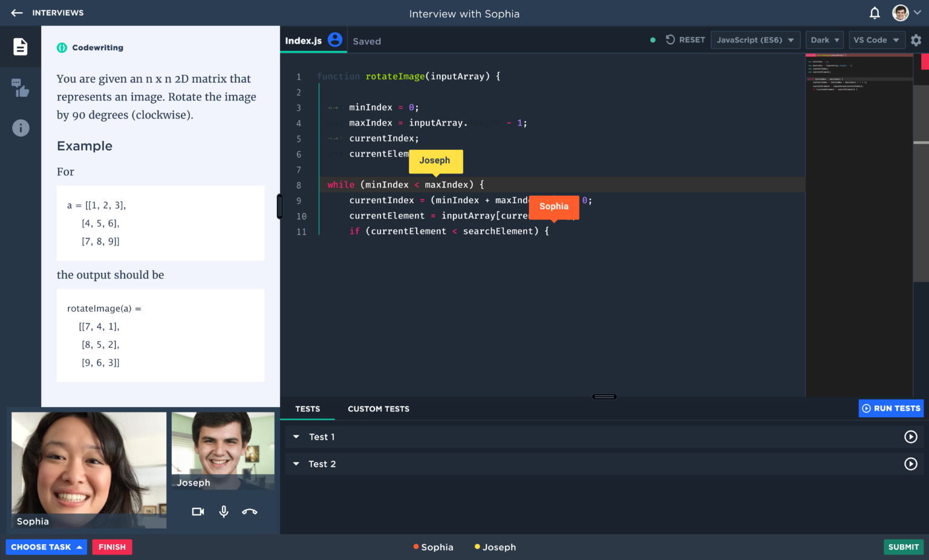Run Test 1 with its play icon

[x=910, y=437]
